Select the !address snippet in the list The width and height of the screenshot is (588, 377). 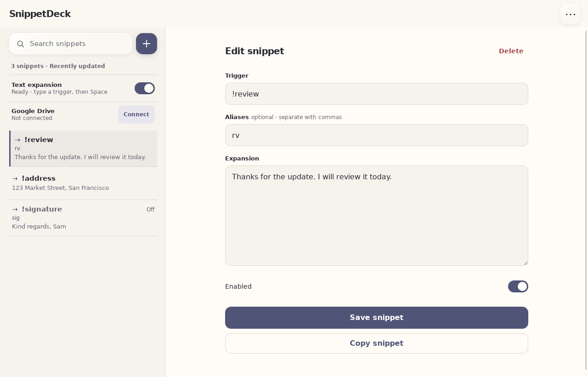83,183
